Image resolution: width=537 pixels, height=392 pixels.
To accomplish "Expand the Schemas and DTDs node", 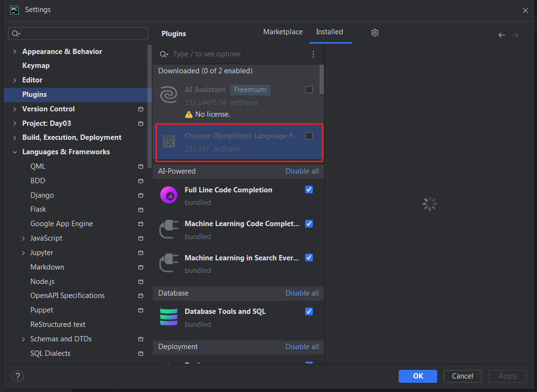I will pyautogui.click(x=23, y=339).
